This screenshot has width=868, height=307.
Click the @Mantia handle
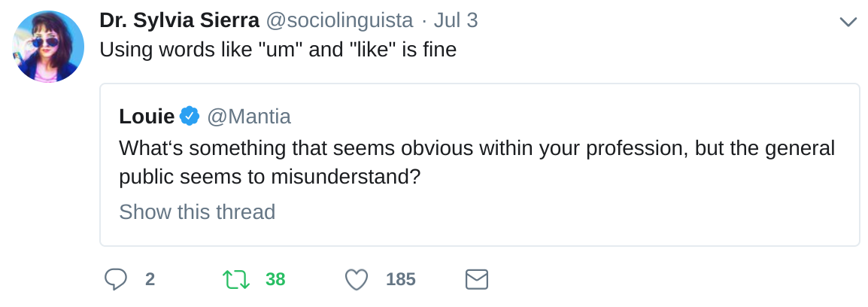(248, 117)
